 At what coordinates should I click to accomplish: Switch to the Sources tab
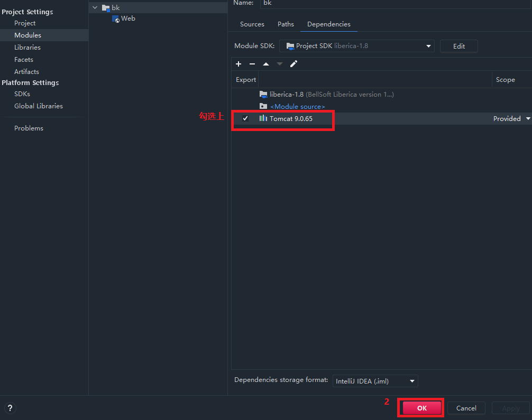pyautogui.click(x=252, y=24)
